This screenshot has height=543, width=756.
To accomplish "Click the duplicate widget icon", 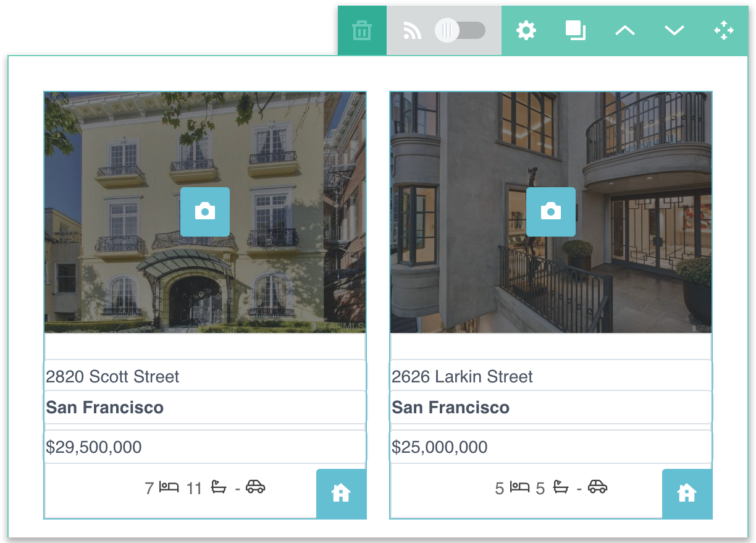I will (x=576, y=29).
